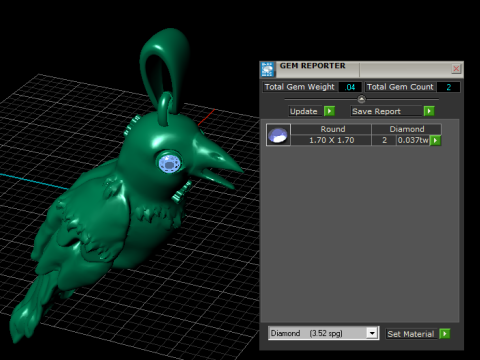Screen dimensions: 480x360
Task: Click green arrow next to Update
Action: click(329, 111)
